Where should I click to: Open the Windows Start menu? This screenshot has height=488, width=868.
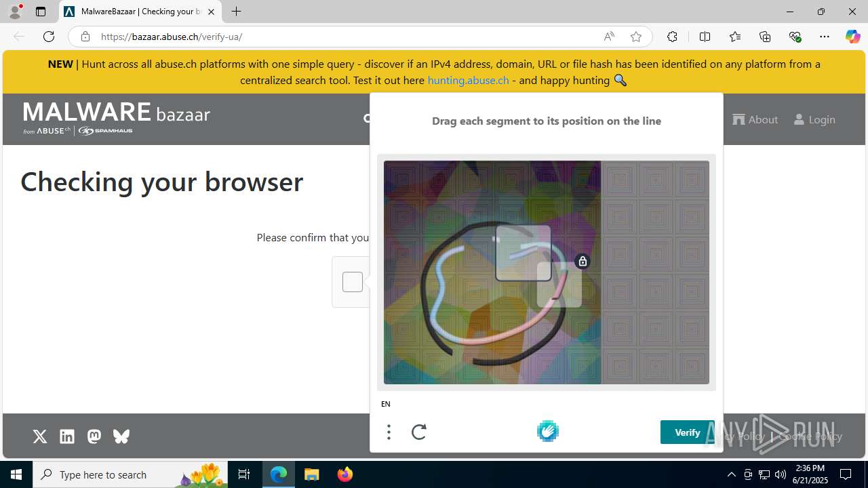tap(16, 474)
